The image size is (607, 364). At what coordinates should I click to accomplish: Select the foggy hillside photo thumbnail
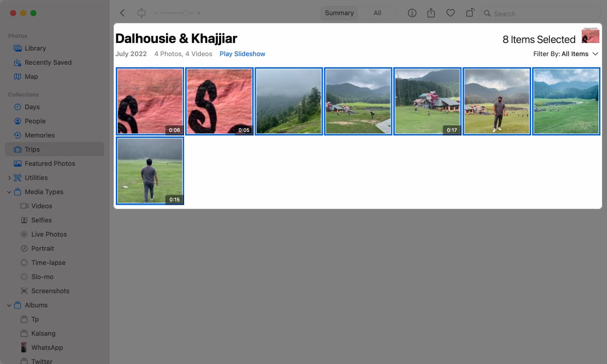tap(289, 101)
